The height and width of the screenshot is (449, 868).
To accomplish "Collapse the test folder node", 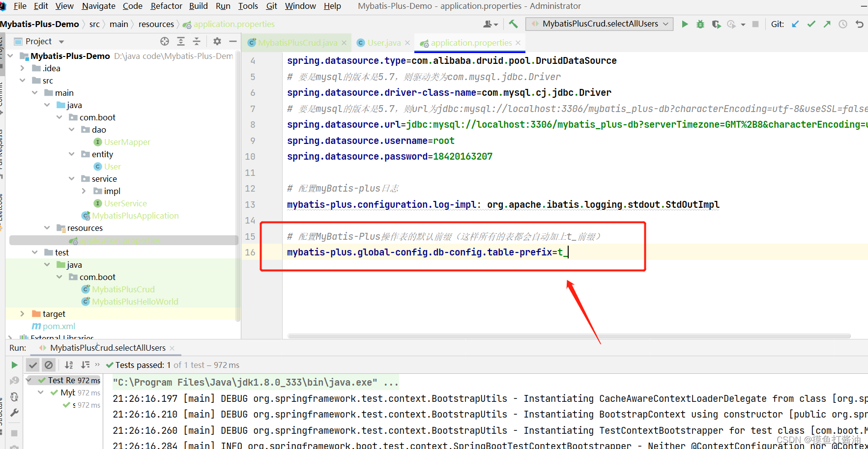I will pyautogui.click(x=34, y=253).
